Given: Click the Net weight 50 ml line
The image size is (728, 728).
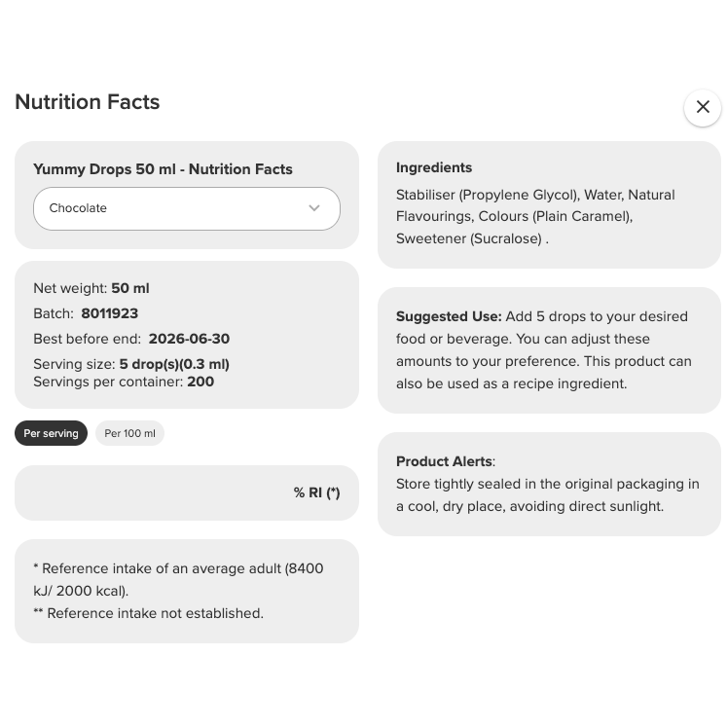Looking at the screenshot, I should point(91,288).
